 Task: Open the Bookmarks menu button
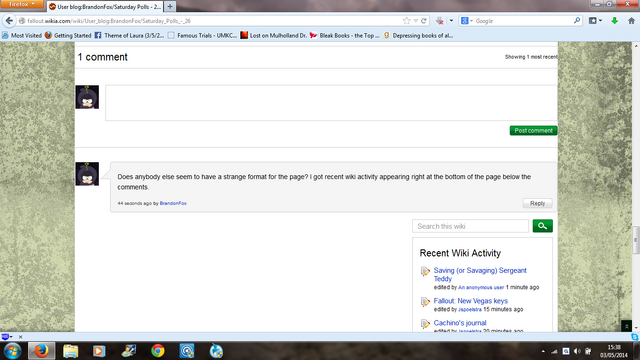(593, 20)
